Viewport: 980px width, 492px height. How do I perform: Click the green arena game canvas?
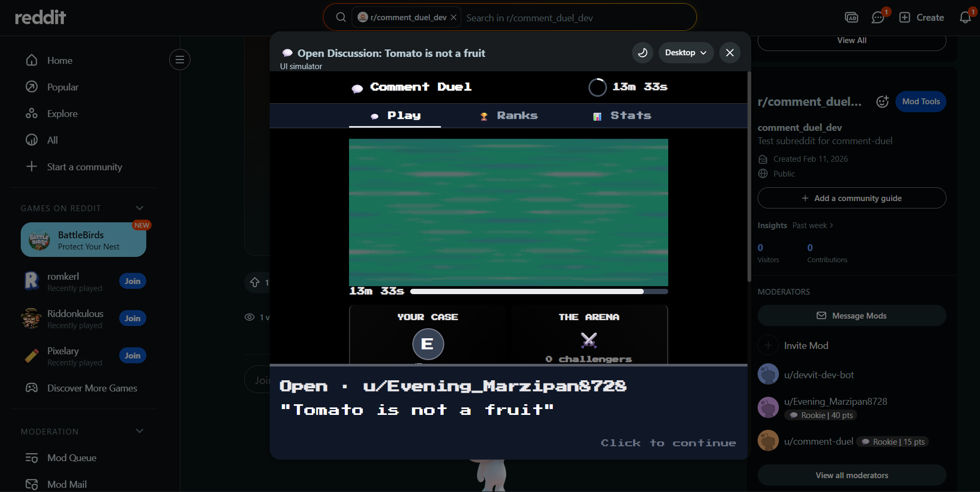509,212
